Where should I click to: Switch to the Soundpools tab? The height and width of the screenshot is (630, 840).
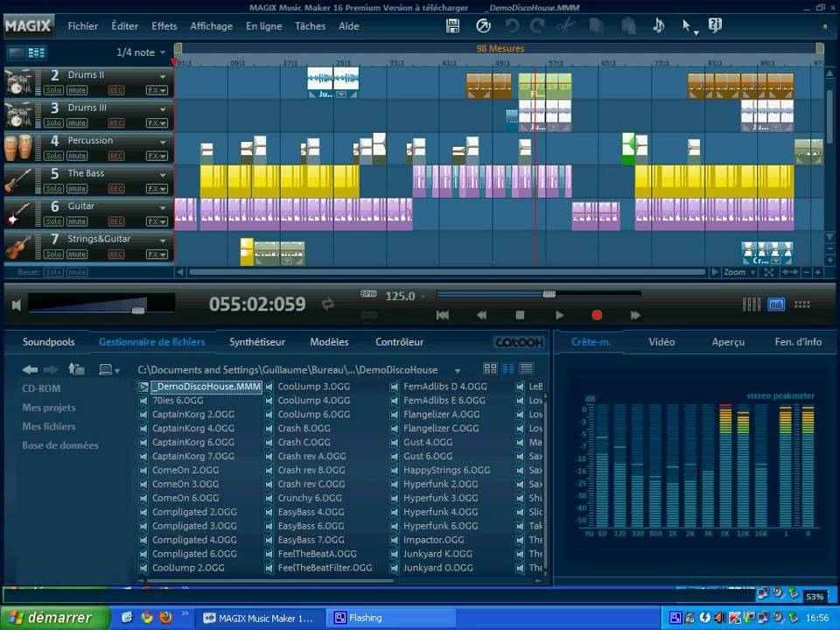coord(49,342)
